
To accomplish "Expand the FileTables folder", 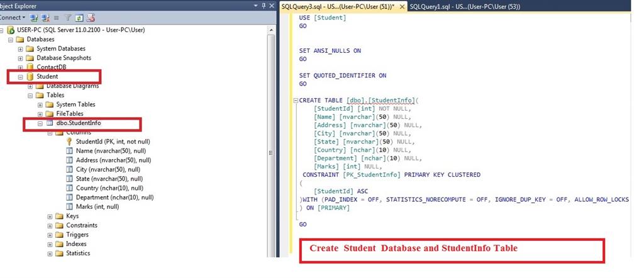I will (40, 114).
